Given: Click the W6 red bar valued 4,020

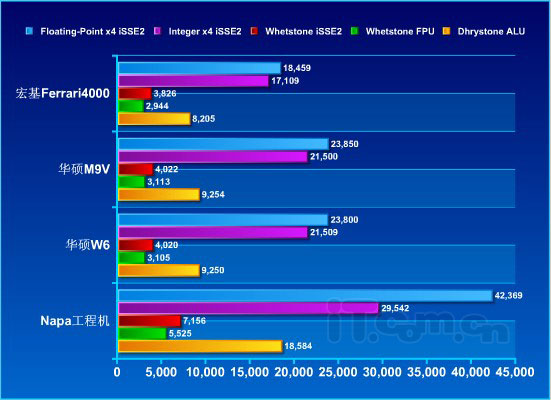Looking at the screenshot, I should (x=136, y=245).
